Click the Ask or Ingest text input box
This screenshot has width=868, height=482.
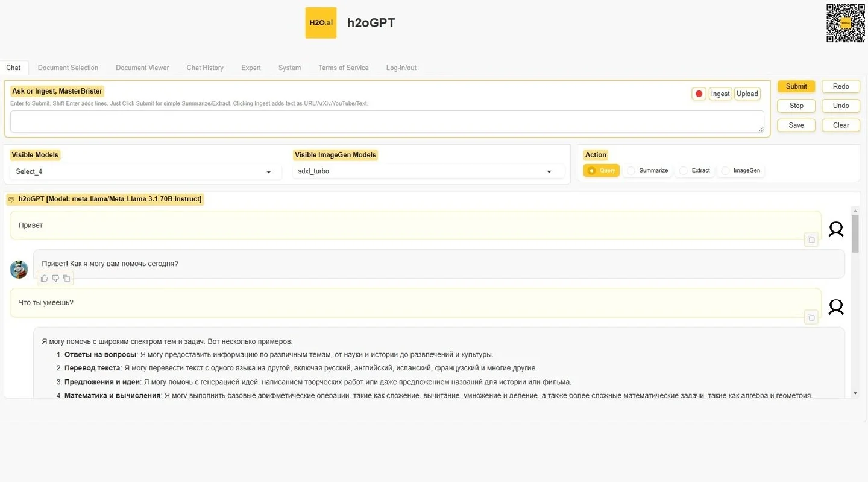(x=387, y=121)
